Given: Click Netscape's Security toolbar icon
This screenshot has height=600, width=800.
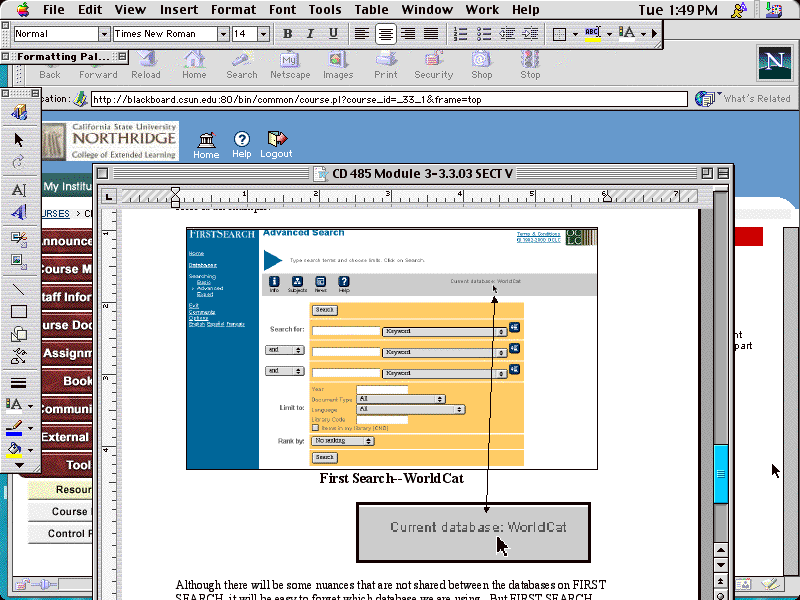Looking at the screenshot, I should (x=434, y=65).
